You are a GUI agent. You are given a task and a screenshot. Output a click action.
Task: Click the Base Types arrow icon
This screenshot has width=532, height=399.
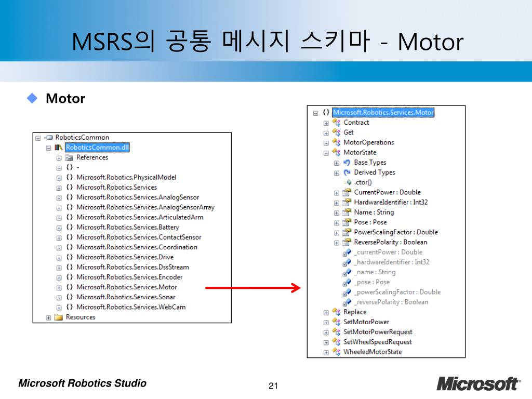[347, 163]
